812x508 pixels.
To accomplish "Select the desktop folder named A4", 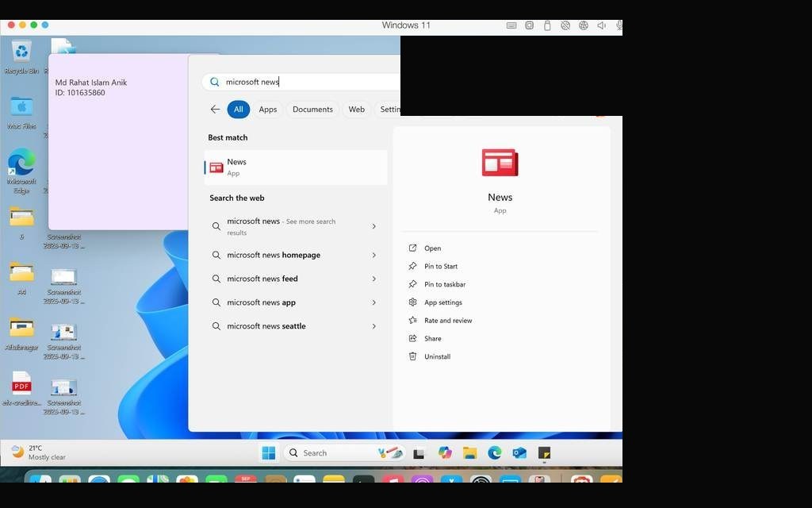I will coord(21,279).
